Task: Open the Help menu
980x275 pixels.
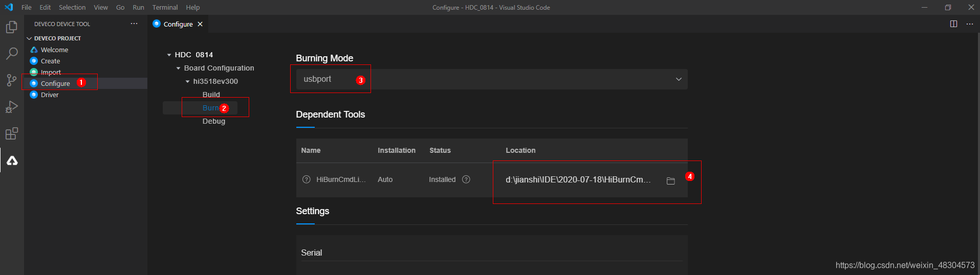Action: [192, 7]
